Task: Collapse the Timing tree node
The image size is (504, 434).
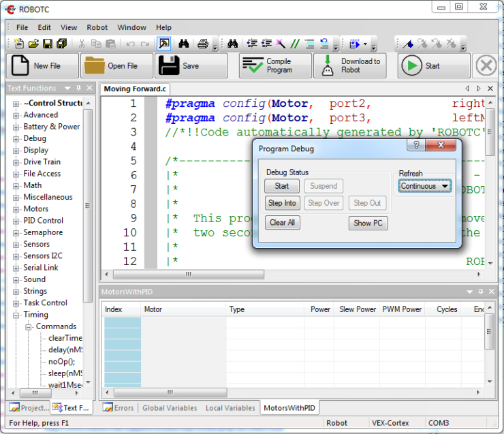Action: click(16, 315)
